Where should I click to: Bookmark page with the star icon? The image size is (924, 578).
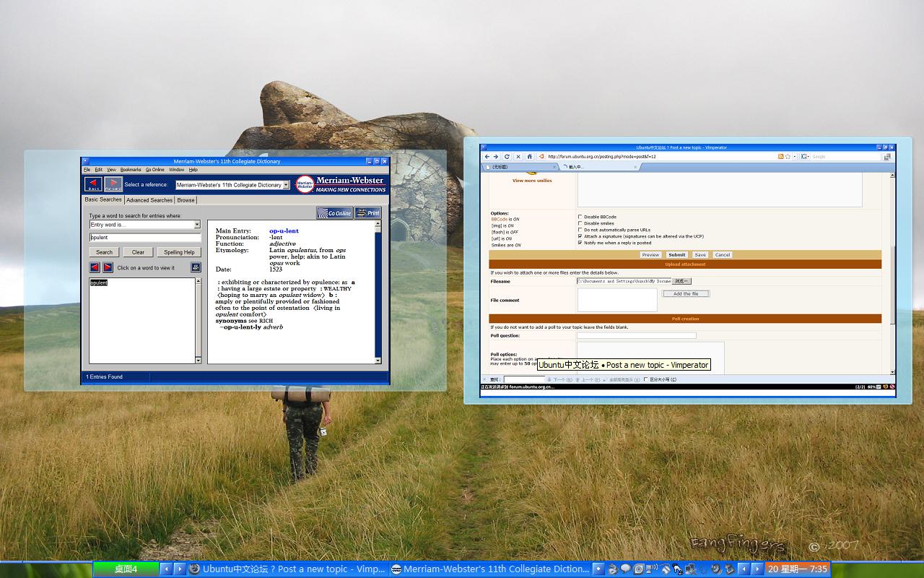(788, 156)
